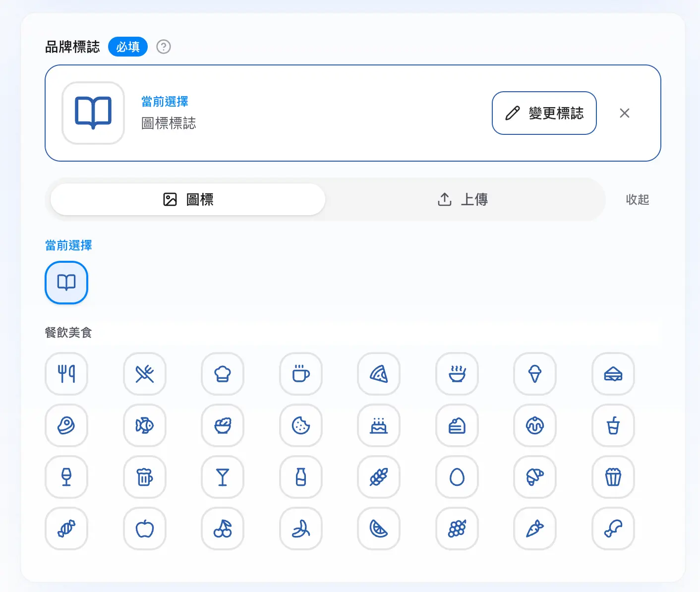This screenshot has width=700, height=592.
Task: Collapse the picker via 收起
Action: click(638, 199)
